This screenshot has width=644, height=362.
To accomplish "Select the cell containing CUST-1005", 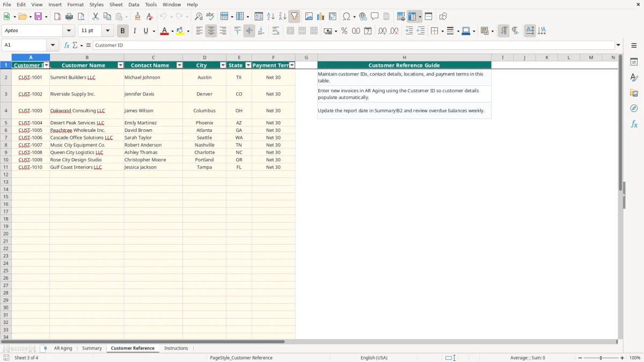I will pyautogui.click(x=31, y=130).
